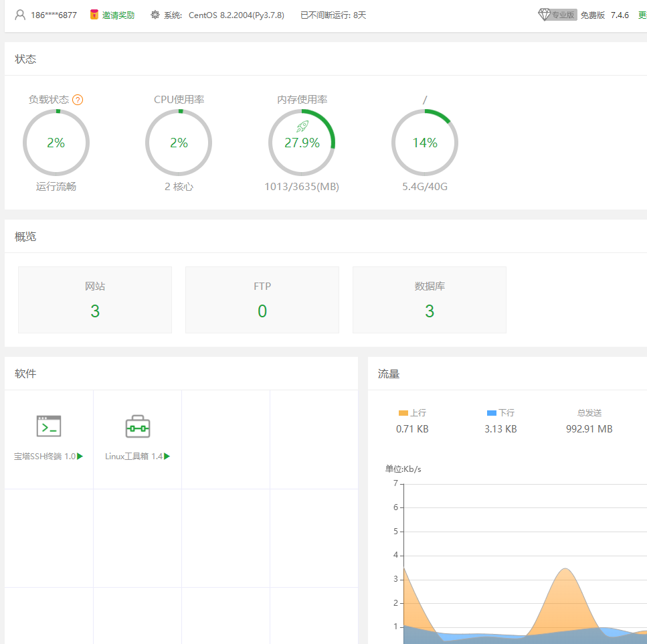This screenshot has height=644, width=647.
Task: Click the 宝塔SSH终端 1.0 label
Action: pos(45,456)
